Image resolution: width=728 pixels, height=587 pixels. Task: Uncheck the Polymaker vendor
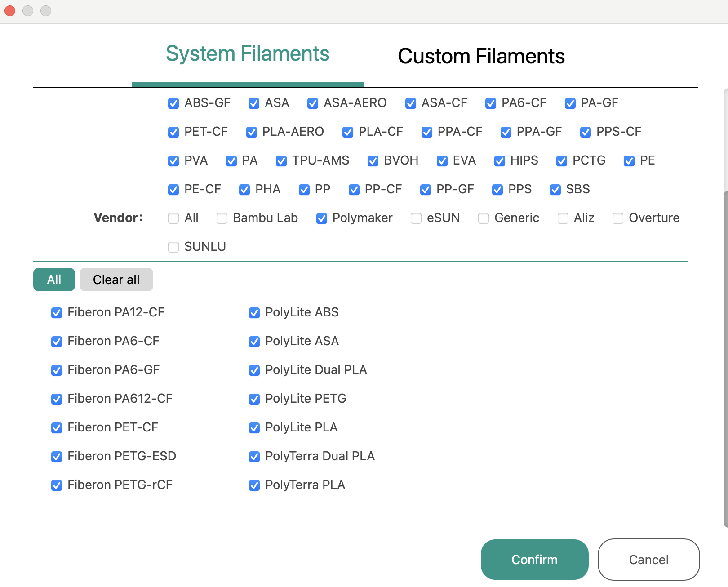tap(322, 218)
